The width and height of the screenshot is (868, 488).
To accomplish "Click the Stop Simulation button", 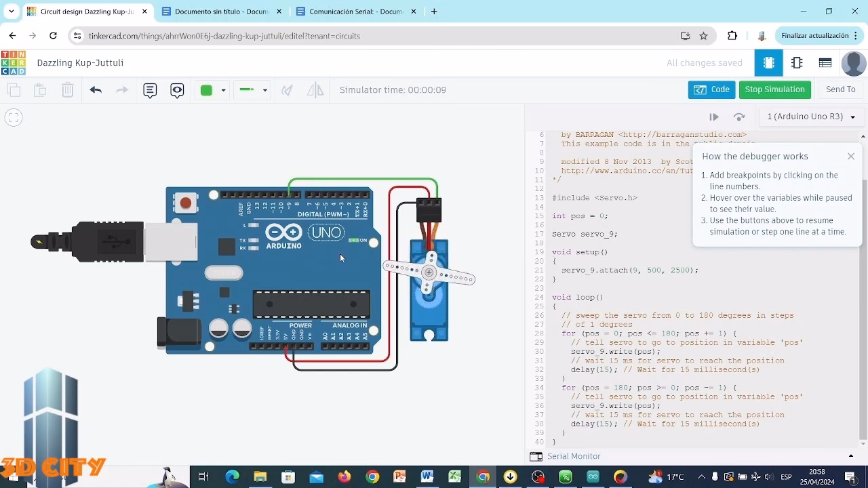I will click(x=774, y=89).
